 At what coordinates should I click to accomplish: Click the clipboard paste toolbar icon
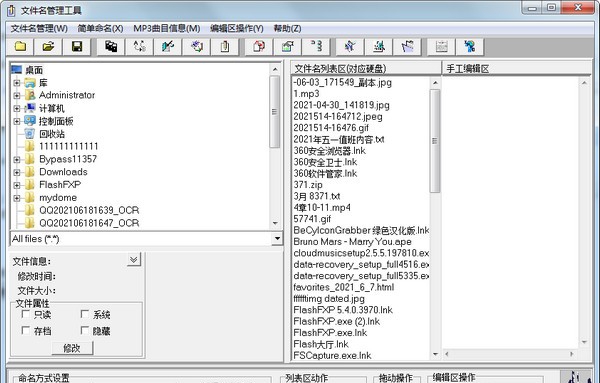point(225,47)
